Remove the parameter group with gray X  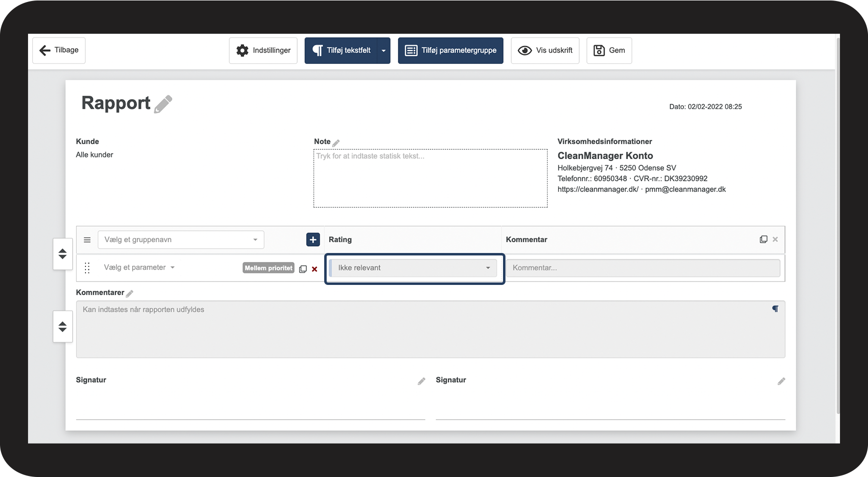(x=775, y=239)
